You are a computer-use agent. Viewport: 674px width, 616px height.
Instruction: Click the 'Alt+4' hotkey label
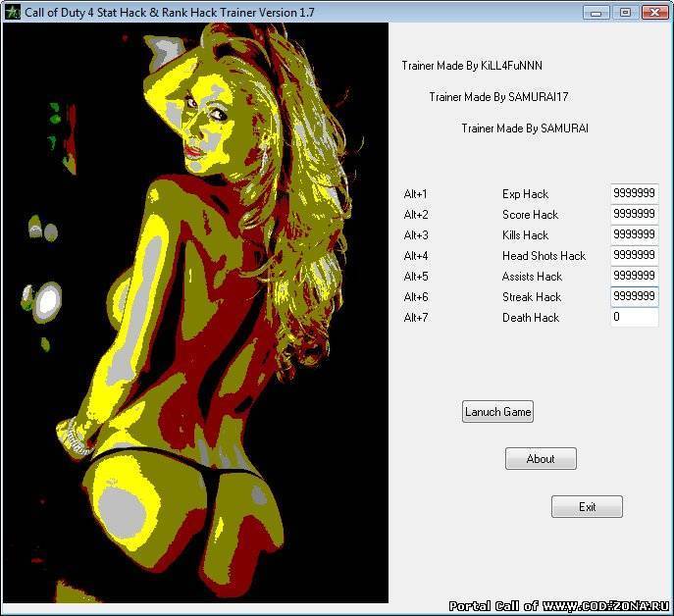click(x=416, y=256)
